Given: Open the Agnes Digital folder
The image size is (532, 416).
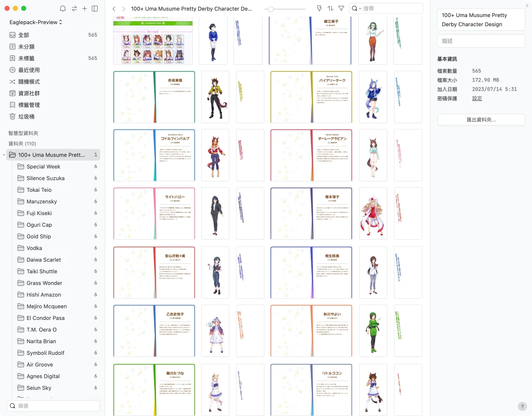Looking at the screenshot, I should [x=57, y=376].
